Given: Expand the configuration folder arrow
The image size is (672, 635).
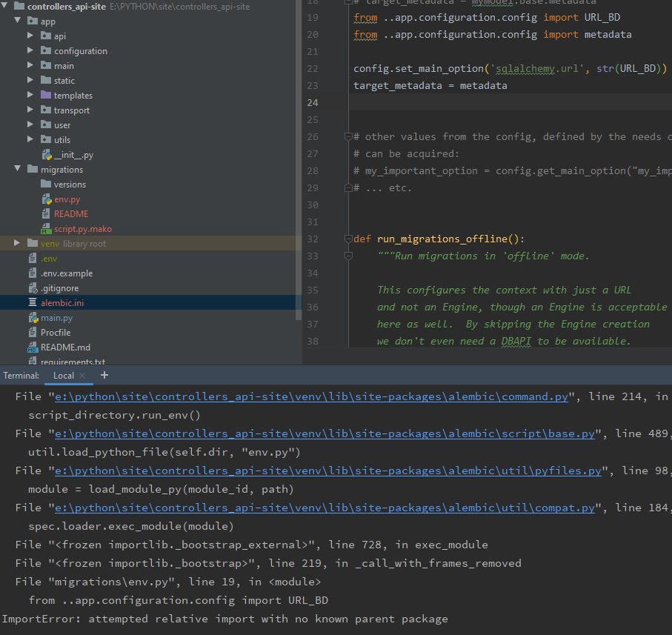Looking at the screenshot, I should coord(30,50).
